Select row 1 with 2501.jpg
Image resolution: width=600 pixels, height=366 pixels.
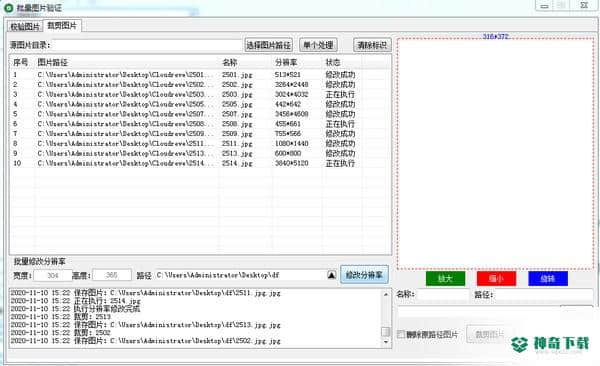(201, 75)
